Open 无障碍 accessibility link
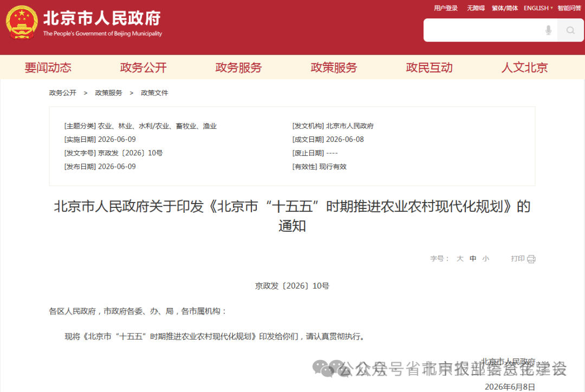585x392 pixels. pyautogui.click(x=476, y=8)
